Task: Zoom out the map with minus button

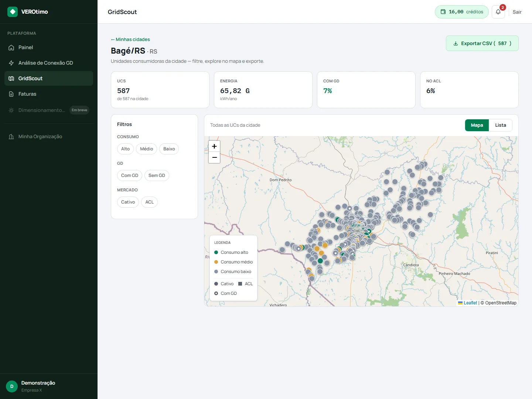Action: [x=214, y=158]
